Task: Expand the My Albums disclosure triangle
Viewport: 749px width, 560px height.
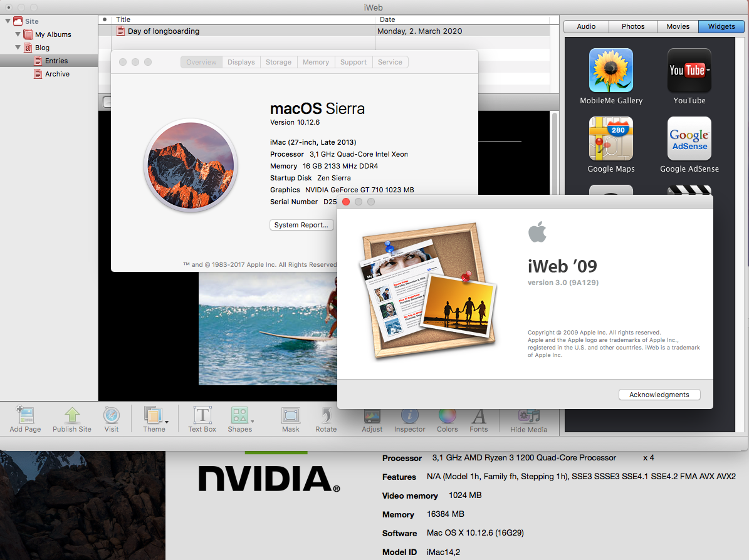Action: click(x=18, y=34)
